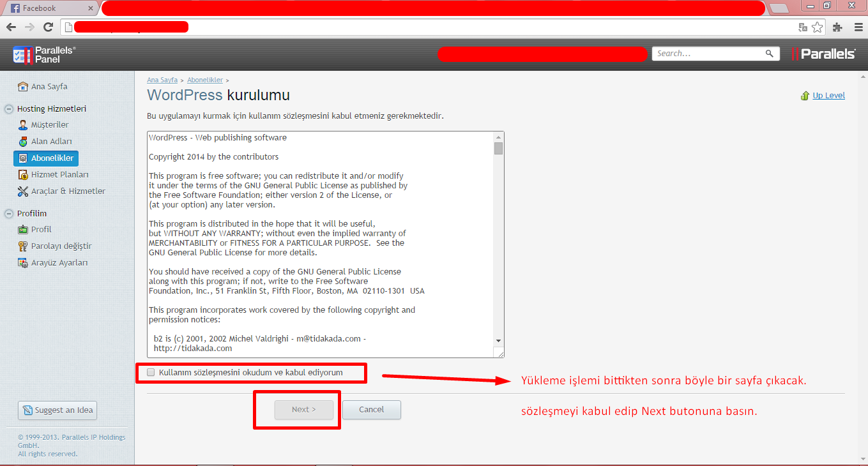Screen dimensions: 868x466
Task: Click the browser back arrow
Action: [x=11, y=27]
